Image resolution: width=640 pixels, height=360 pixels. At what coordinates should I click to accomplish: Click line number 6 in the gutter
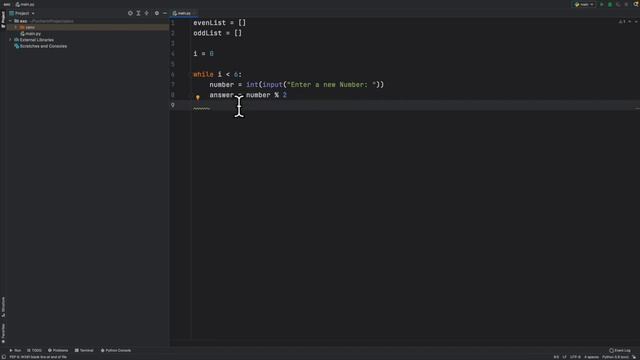(x=173, y=74)
